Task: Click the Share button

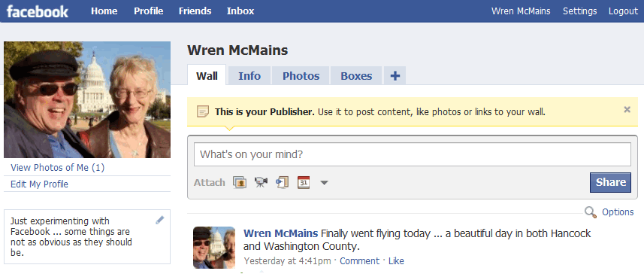Action: 610,182
